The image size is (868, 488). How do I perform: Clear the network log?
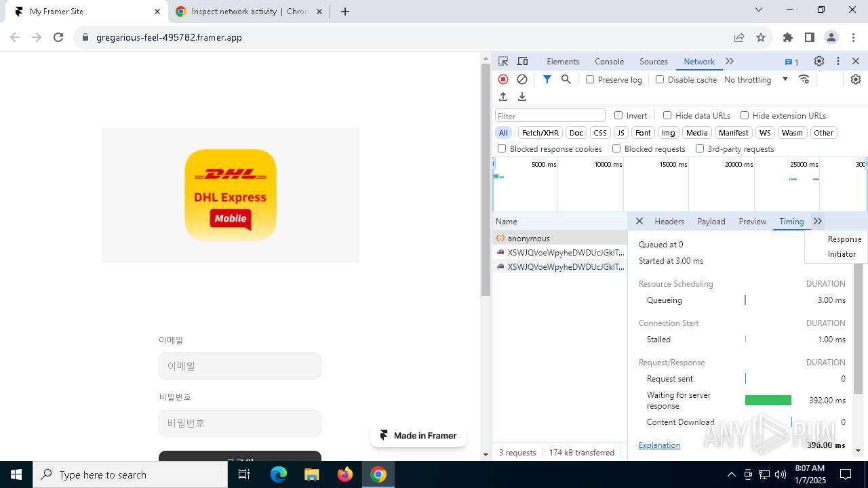pos(522,79)
